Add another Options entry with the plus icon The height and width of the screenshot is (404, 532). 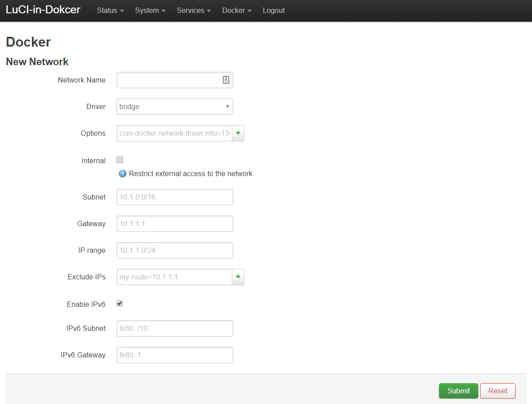[238, 133]
